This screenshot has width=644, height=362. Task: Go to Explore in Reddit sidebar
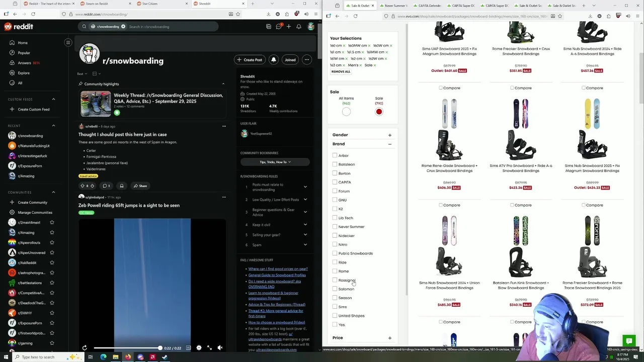[x=24, y=73]
